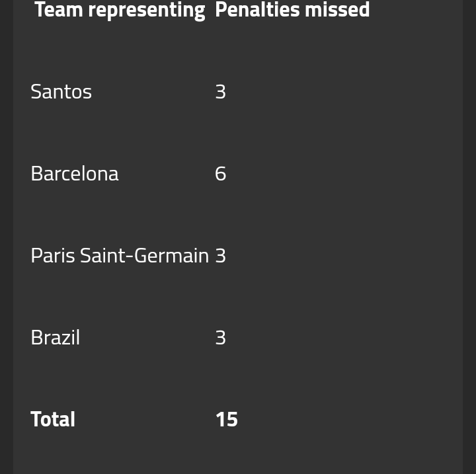The width and height of the screenshot is (476, 474).
Task: Click the 'Penalties missed' column header
Action: pos(292,10)
